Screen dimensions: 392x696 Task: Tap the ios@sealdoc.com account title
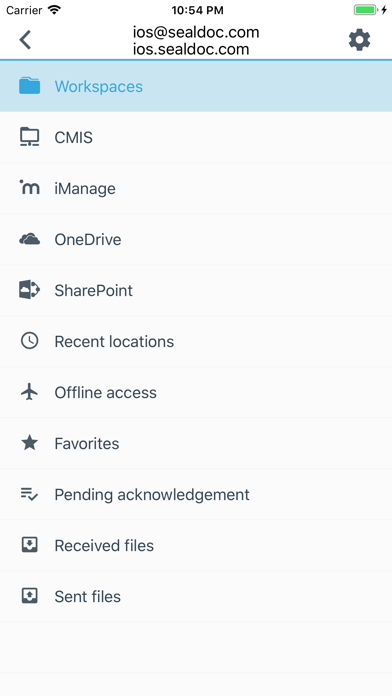(196, 32)
